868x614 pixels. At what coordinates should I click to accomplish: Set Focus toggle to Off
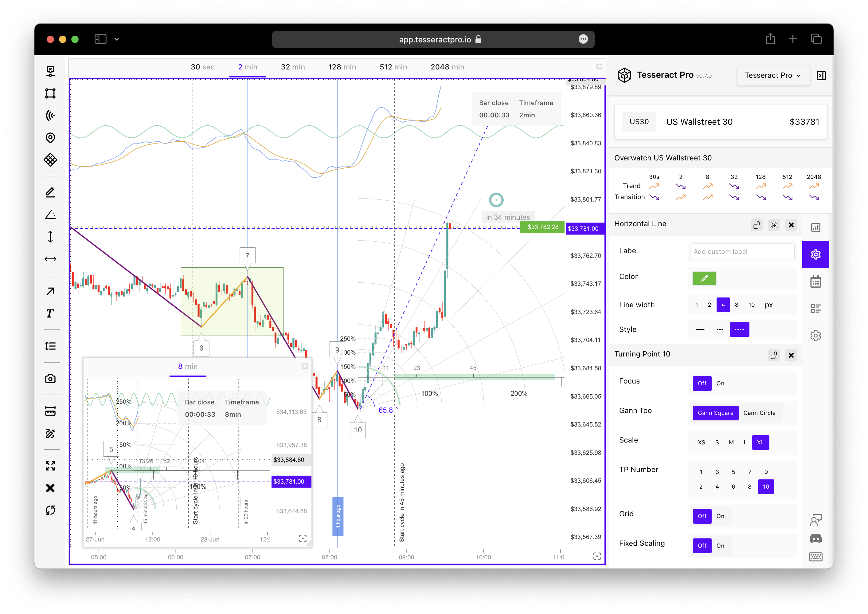click(702, 383)
